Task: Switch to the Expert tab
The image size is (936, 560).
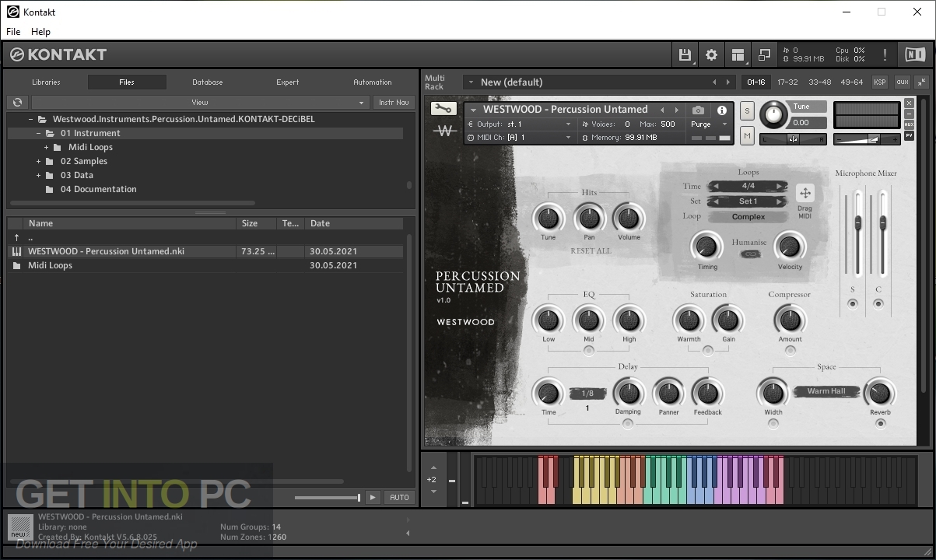Action: (x=288, y=82)
